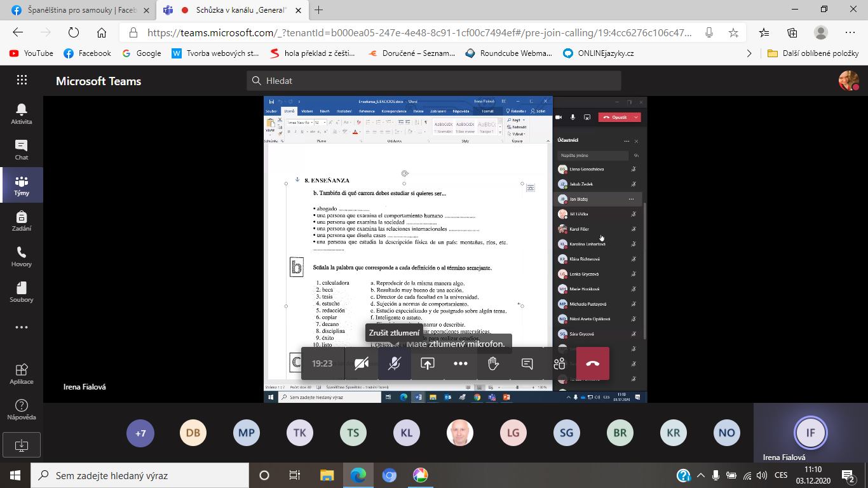Expand more apps ellipsis in Teams sidebar
This screenshot has height=488, width=868.
coord(22,328)
